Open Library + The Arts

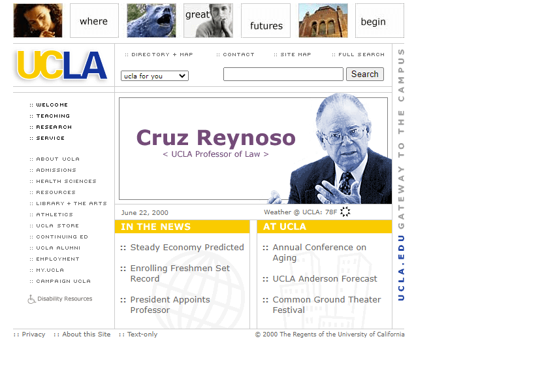point(68,203)
